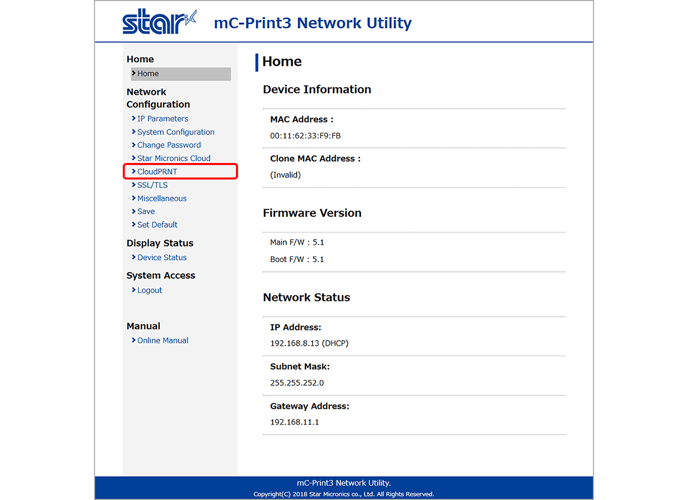The width and height of the screenshot is (688, 500).
Task: Click the Main F/W : 5.1 text
Action: [297, 243]
